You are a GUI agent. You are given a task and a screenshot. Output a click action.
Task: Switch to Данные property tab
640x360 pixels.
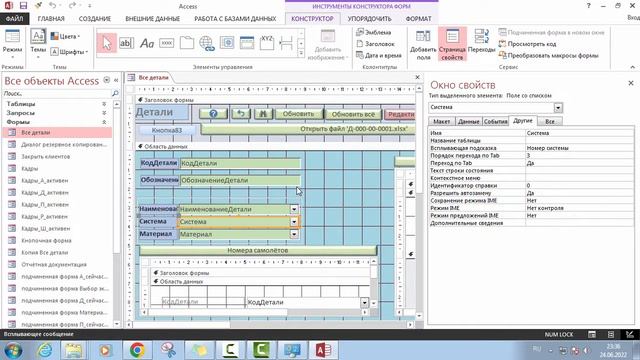[468, 122]
